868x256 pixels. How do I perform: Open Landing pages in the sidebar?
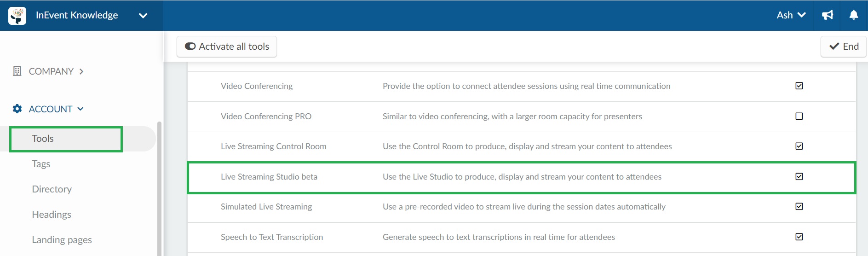62,240
